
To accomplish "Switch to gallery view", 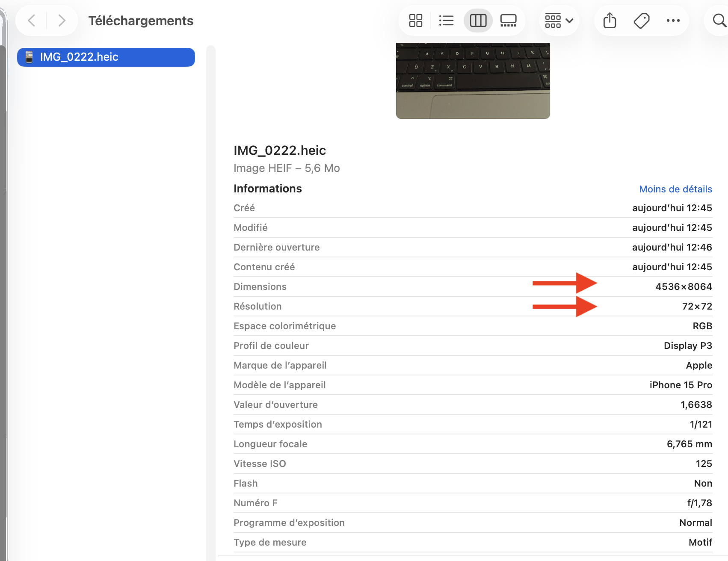I will click(x=509, y=21).
